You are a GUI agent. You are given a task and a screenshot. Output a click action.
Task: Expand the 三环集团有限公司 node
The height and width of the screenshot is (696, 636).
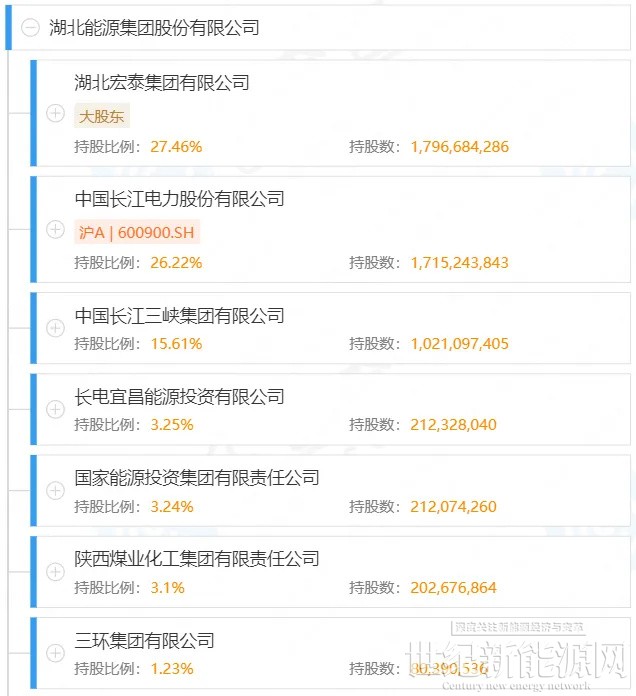click(55, 653)
